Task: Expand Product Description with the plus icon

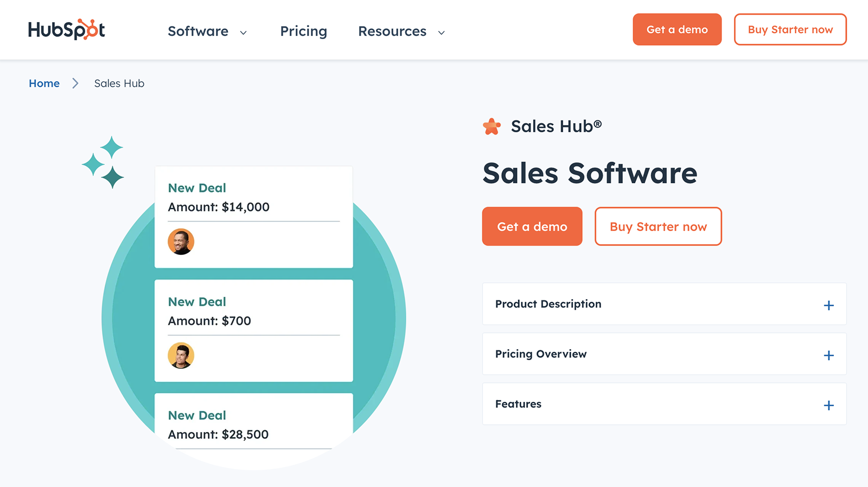Action: [828, 305]
